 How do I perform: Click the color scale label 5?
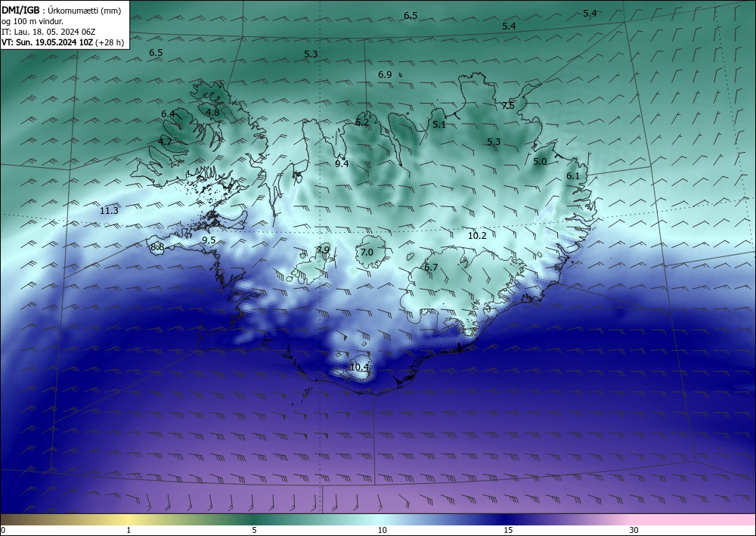(x=254, y=530)
